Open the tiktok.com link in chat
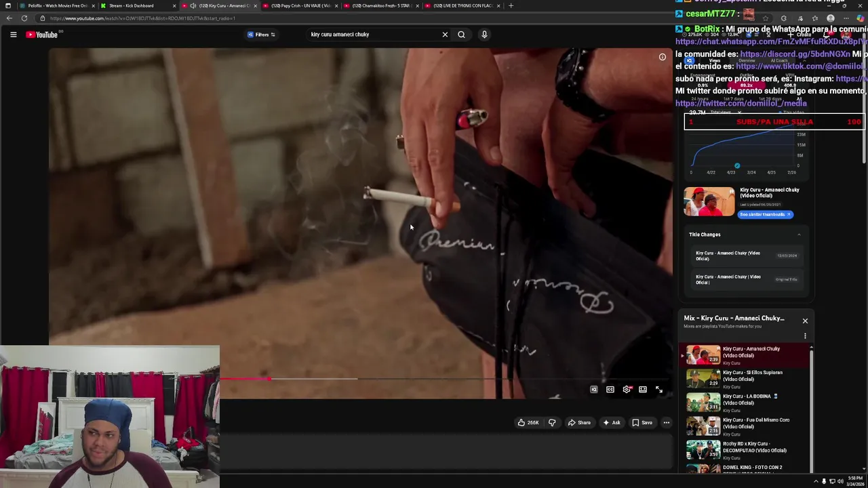The height and width of the screenshot is (488, 868). click(801, 66)
